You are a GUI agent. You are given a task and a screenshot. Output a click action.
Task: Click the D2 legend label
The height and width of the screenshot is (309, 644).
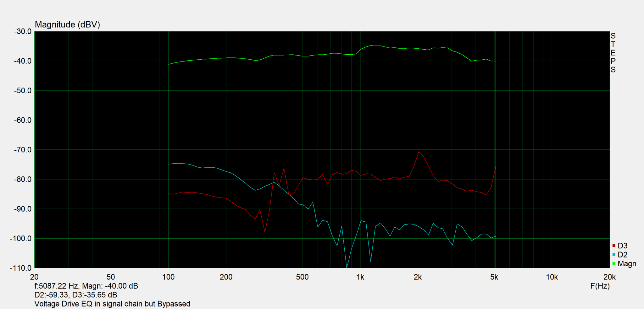[622, 255]
